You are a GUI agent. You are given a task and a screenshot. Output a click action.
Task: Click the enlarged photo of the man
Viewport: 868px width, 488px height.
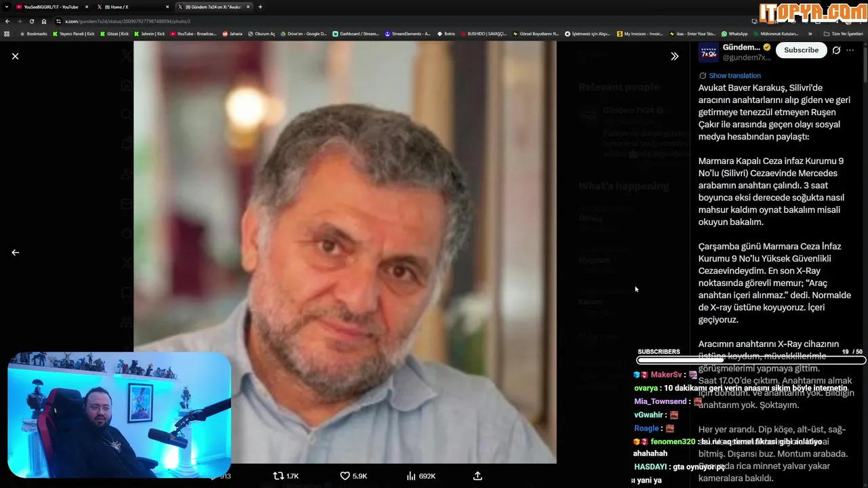[344, 252]
